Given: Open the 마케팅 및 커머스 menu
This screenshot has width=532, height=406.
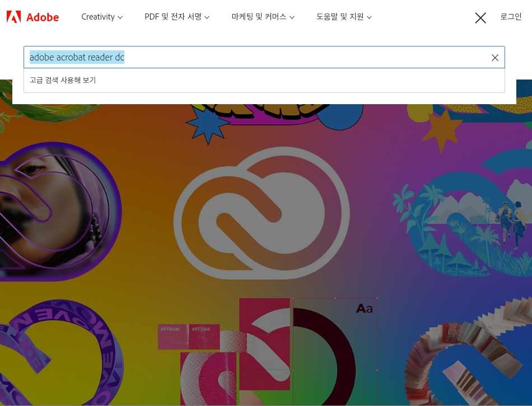Looking at the screenshot, I should tap(263, 17).
